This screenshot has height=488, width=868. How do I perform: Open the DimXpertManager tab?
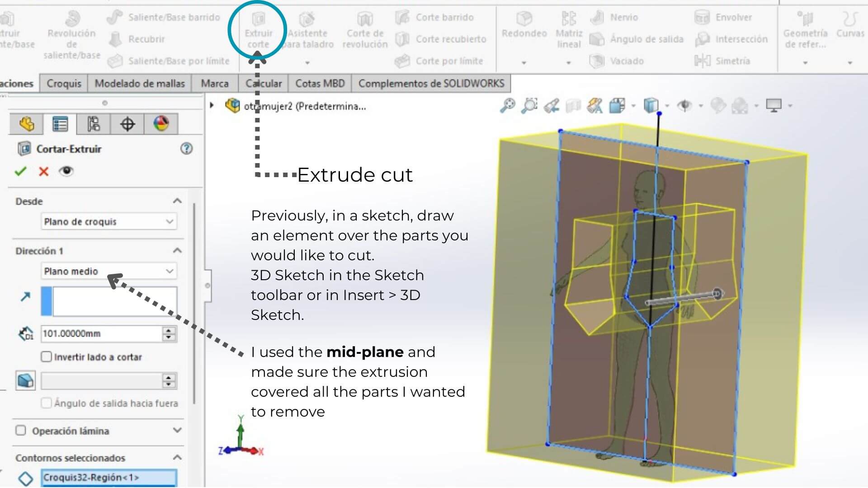point(127,124)
